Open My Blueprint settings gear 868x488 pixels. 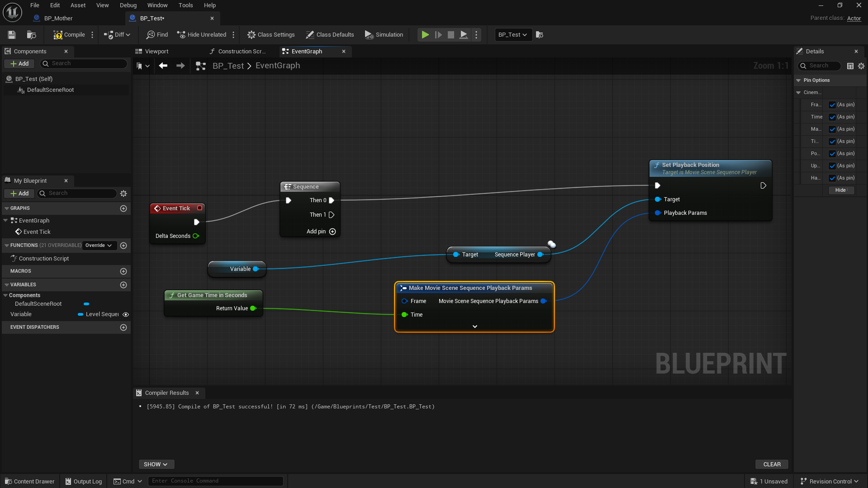click(x=123, y=194)
